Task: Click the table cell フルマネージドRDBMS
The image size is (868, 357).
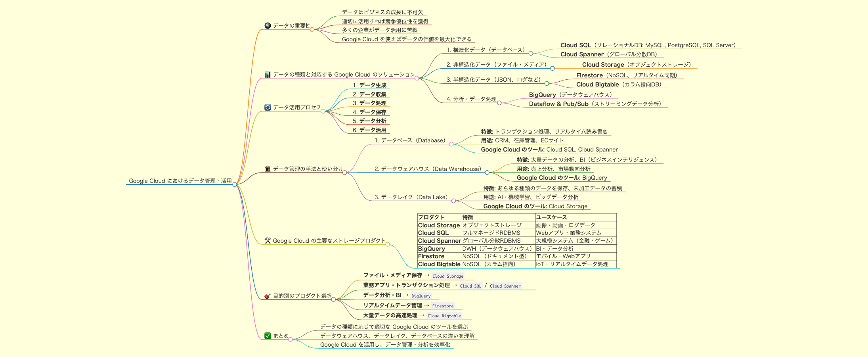Action: 499,233
